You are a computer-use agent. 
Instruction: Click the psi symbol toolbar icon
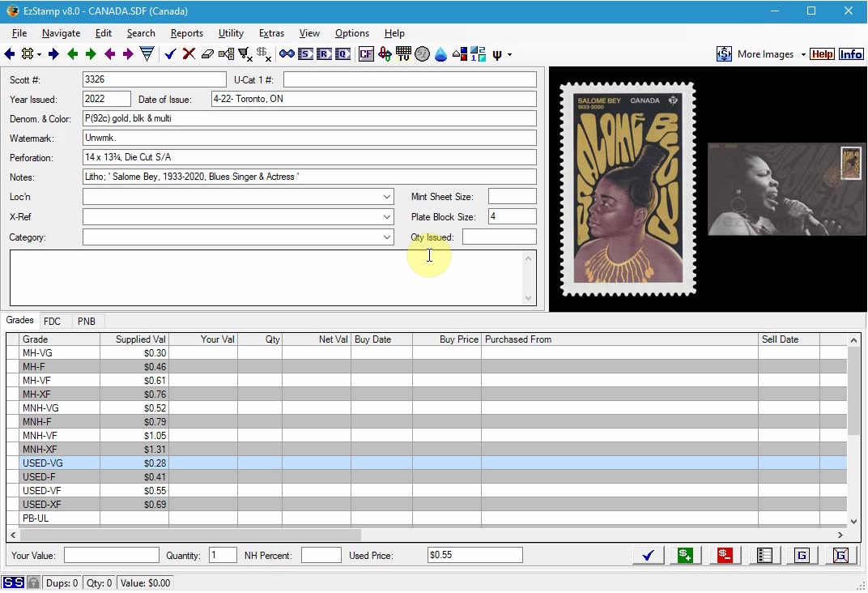(x=497, y=55)
